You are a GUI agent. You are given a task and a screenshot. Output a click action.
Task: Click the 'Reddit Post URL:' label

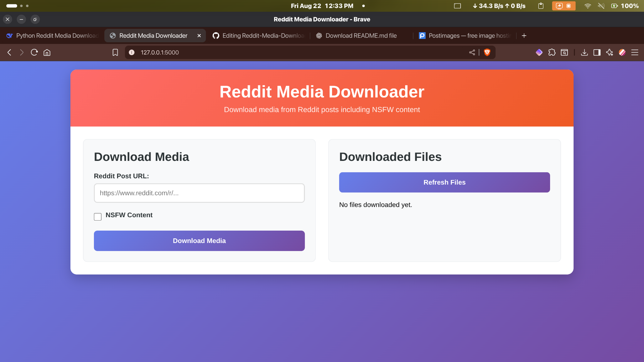click(x=121, y=176)
